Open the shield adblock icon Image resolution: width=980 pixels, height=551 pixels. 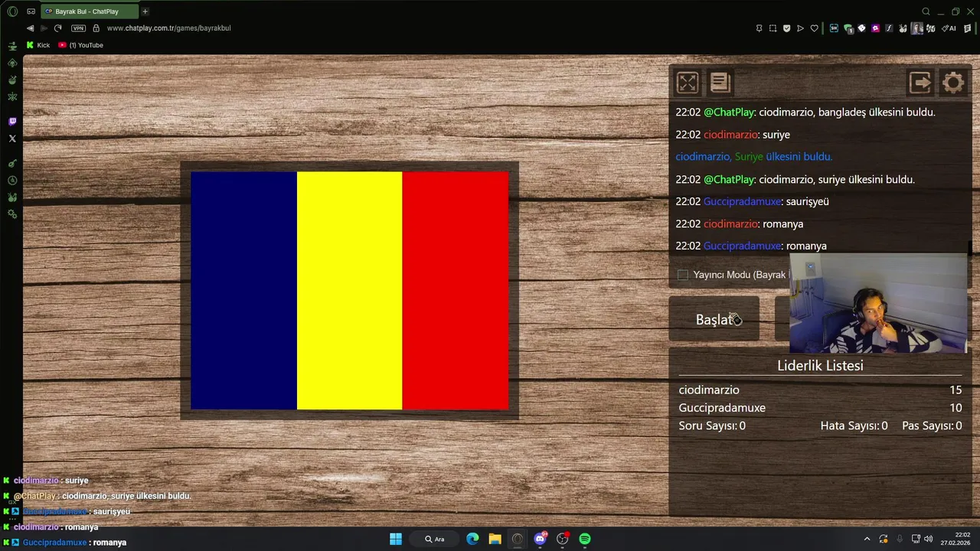pos(786,28)
